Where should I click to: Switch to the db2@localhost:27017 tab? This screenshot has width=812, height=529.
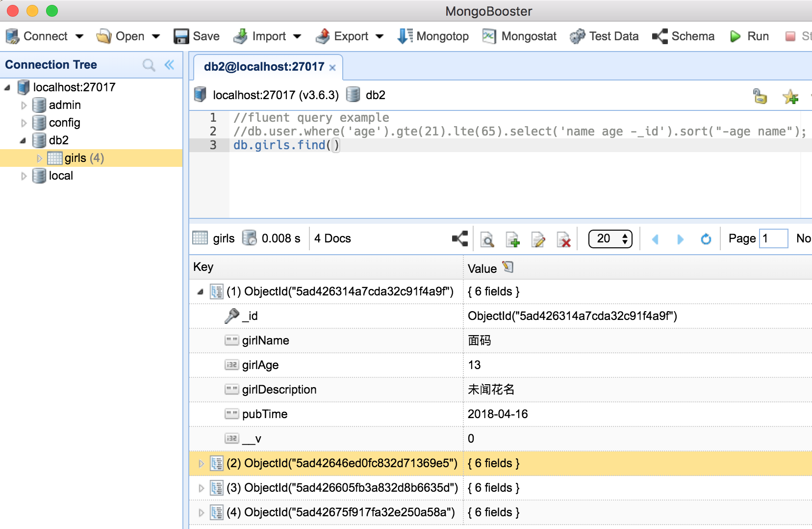[264, 67]
